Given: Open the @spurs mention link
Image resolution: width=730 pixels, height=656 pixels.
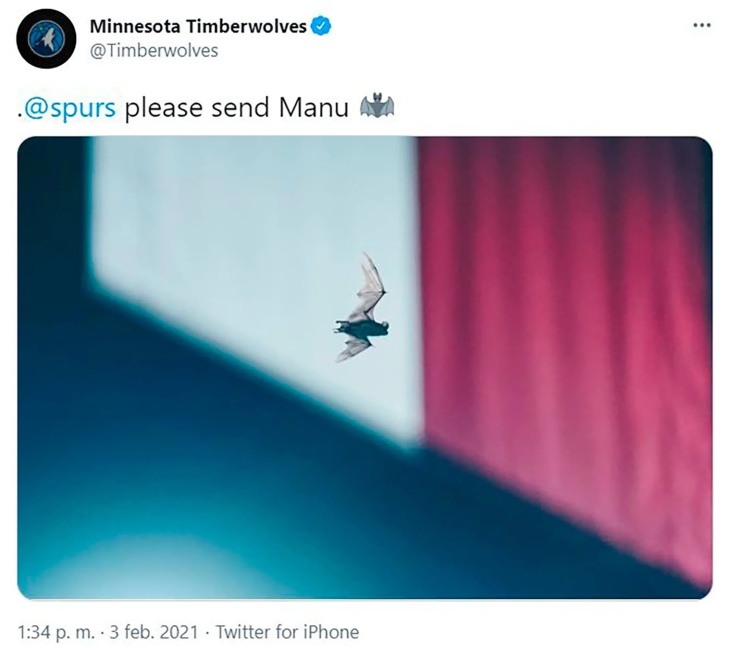Looking at the screenshot, I should click(x=69, y=108).
